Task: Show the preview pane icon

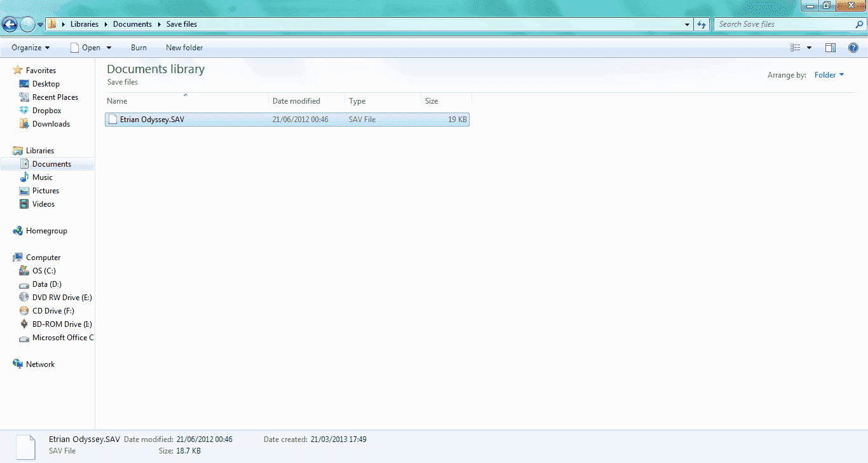Action: click(830, 48)
